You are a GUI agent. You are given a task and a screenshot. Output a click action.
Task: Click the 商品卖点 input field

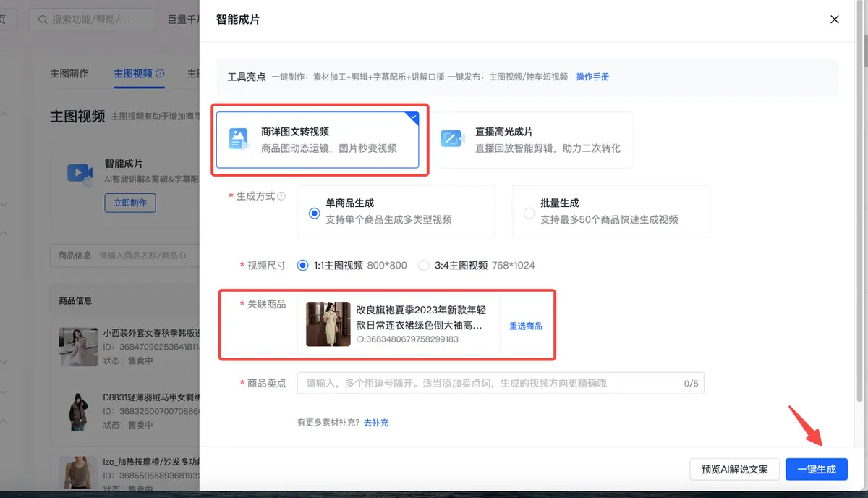501,384
